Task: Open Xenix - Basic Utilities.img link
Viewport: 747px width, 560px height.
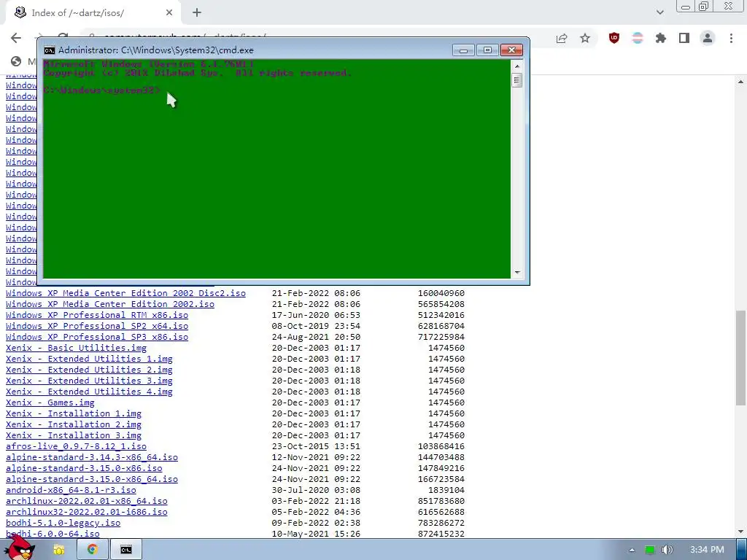Action: (76, 348)
